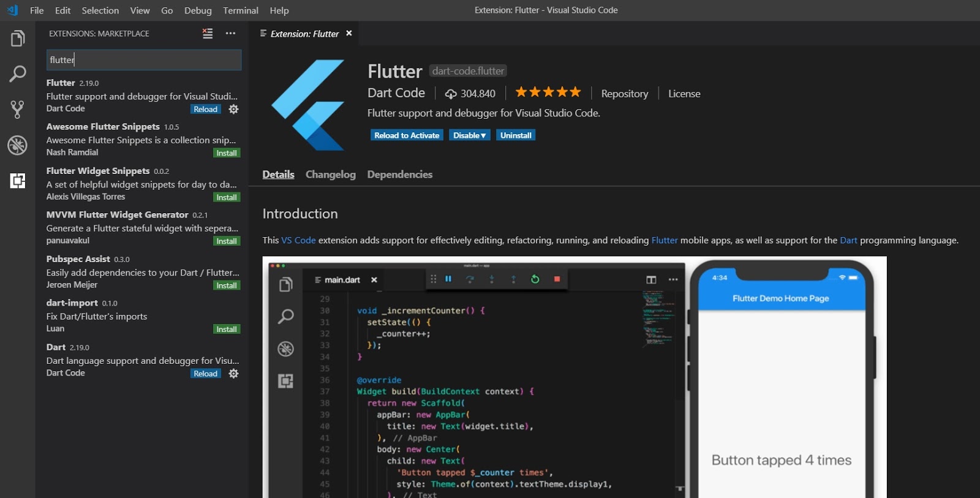Open the View menu
980x498 pixels.
(140, 10)
